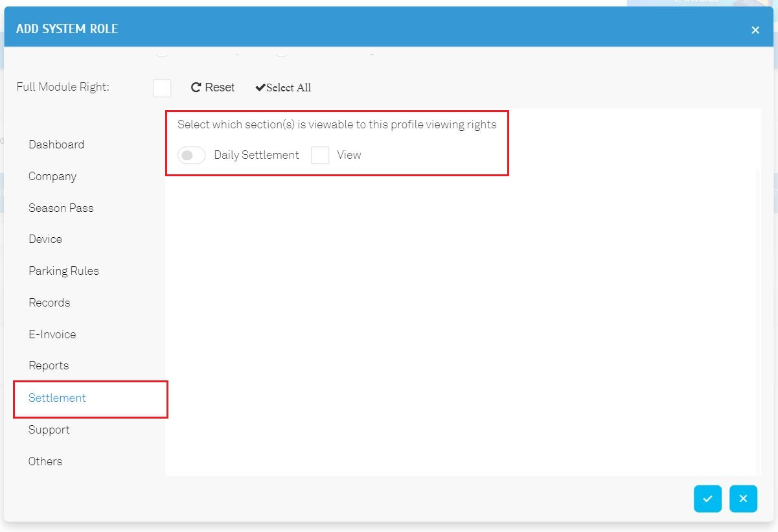Screen dimensions: 778x532
Task: Toggle the Daily Settlement switch
Action: [191, 156]
